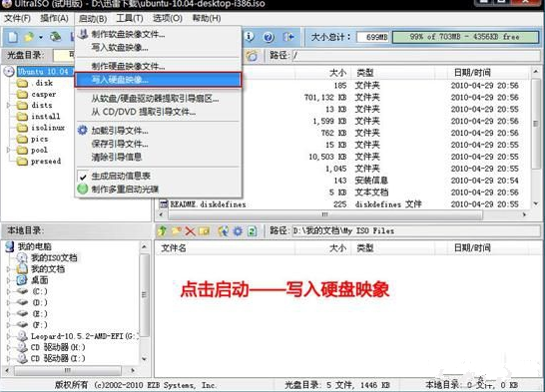Click the New file toolbar icon
Screen dimensions: 545x392
click(13, 37)
